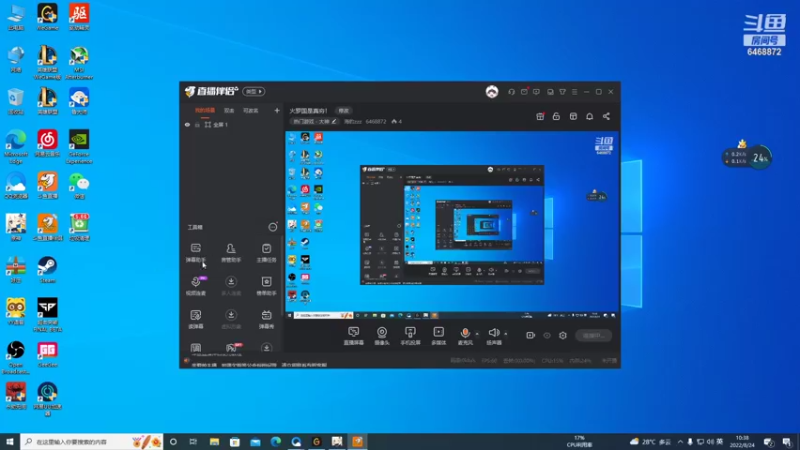Viewport: 800px width, 450px height.
Task: Open the hamburger menu in title bar
Action: click(574, 92)
